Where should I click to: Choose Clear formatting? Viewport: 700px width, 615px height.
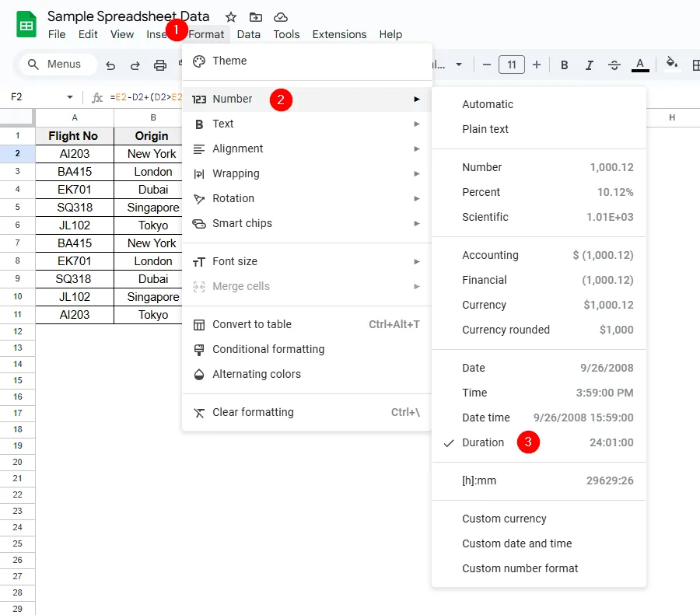[x=307, y=412]
